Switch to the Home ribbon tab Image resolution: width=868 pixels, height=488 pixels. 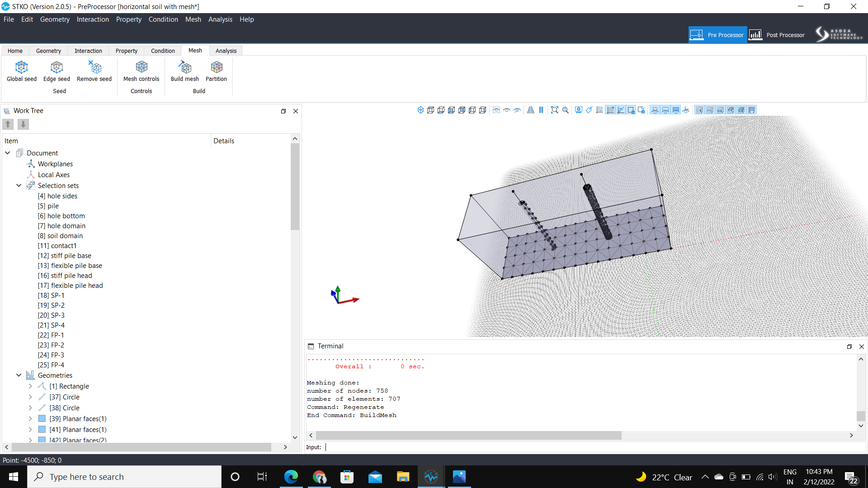[15, 51]
